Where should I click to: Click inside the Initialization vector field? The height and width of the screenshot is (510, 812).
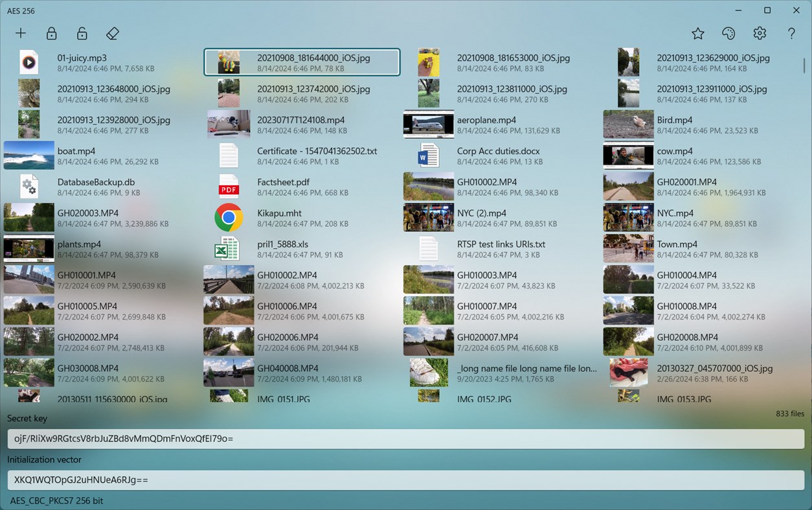tap(406, 480)
